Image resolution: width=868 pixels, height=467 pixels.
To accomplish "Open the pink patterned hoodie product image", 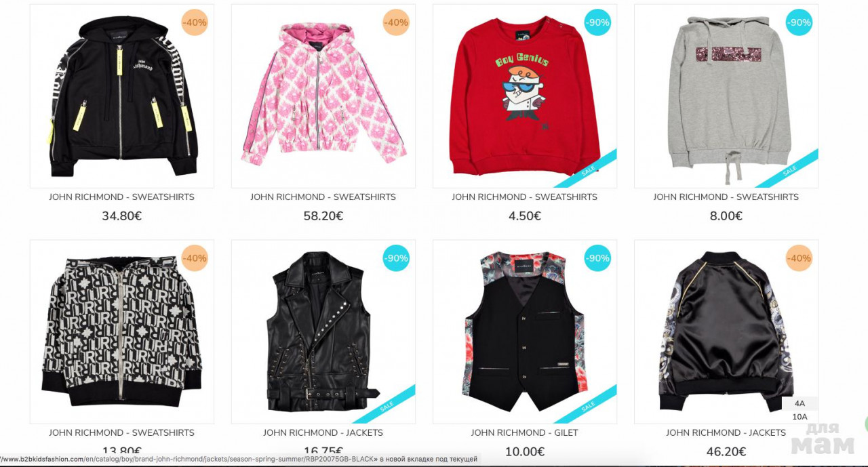I will coord(323,96).
